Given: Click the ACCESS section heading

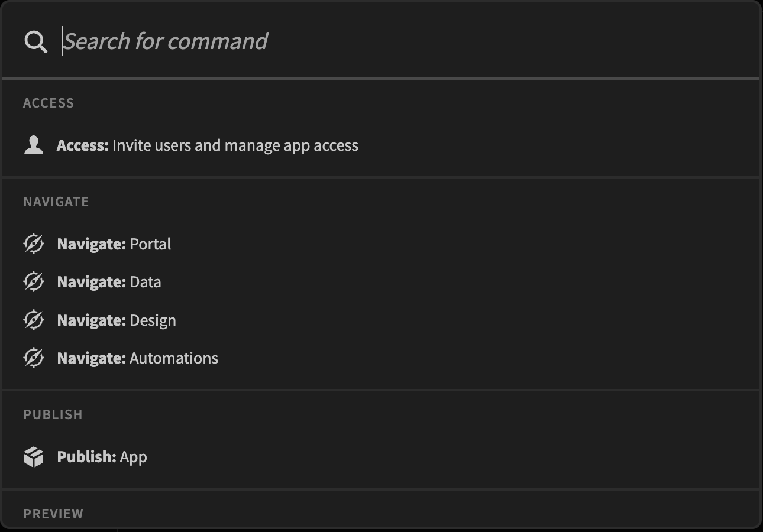Looking at the screenshot, I should pyautogui.click(x=49, y=103).
